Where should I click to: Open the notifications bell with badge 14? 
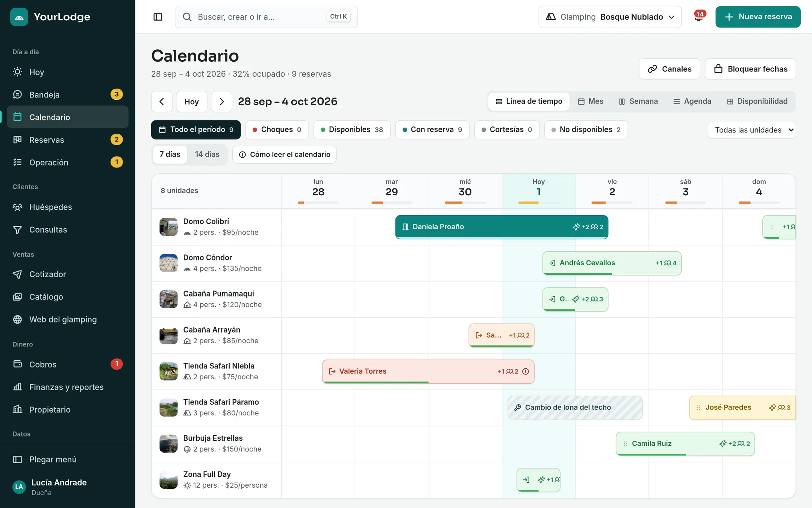click(699, 17)
